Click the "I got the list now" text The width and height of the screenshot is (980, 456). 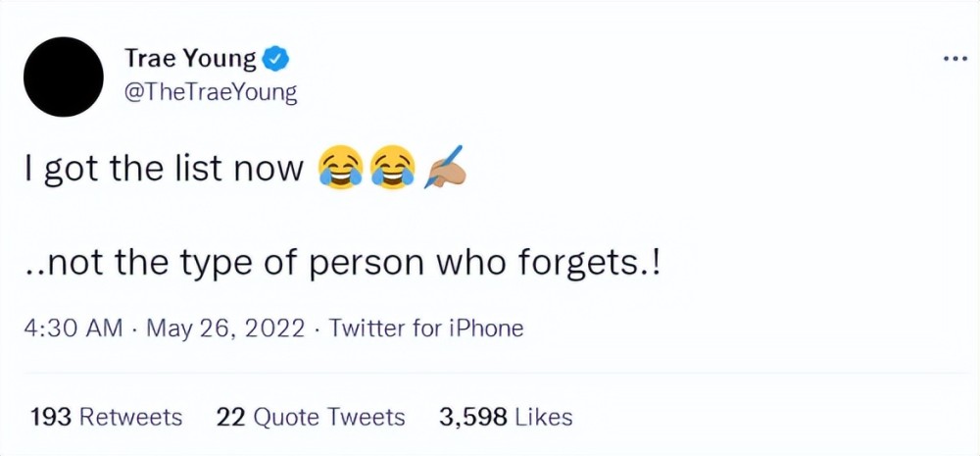[165, 169]
